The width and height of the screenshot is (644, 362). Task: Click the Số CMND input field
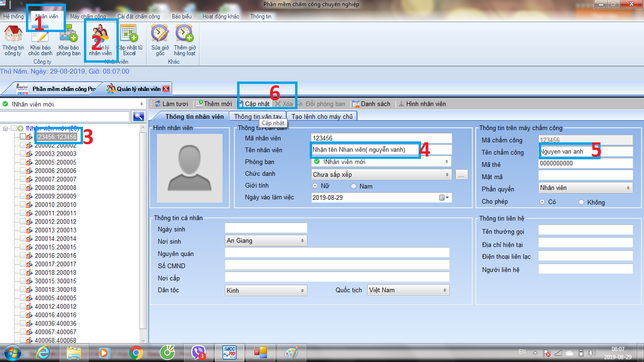[x=337, y=265]
